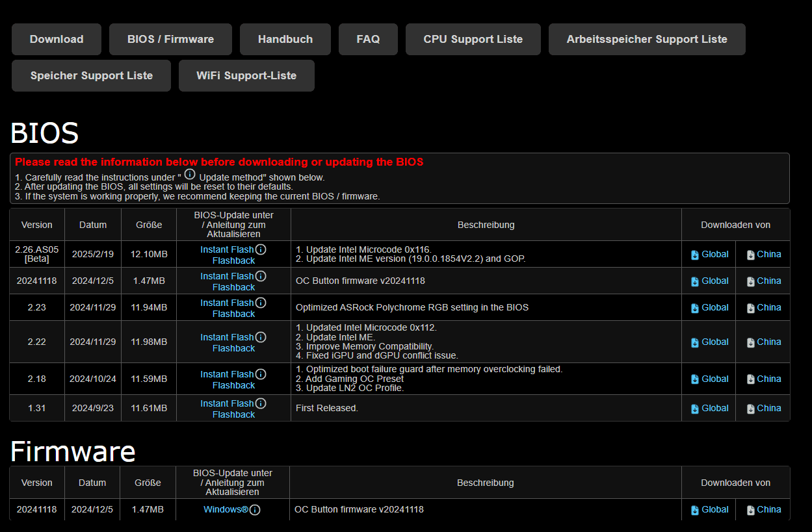
Task: Open Flashback link for version 2.18
Action: tap(233, 385)
